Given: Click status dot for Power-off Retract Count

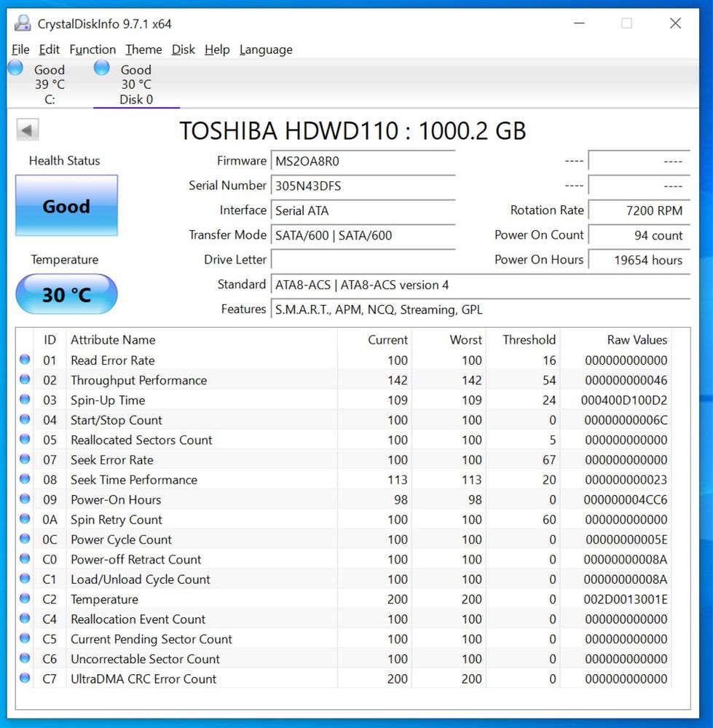Looking at the screenshot, I should [25, 559].
